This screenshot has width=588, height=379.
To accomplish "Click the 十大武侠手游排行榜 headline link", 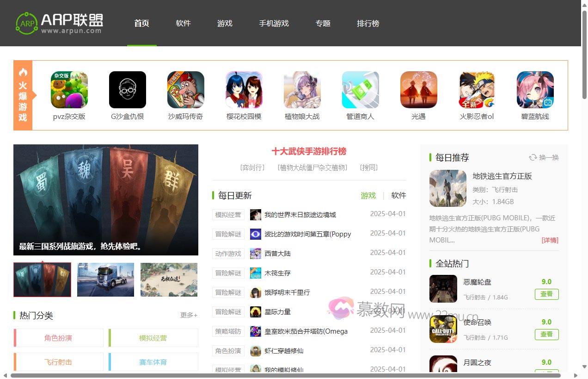I will tap(309, 151).
